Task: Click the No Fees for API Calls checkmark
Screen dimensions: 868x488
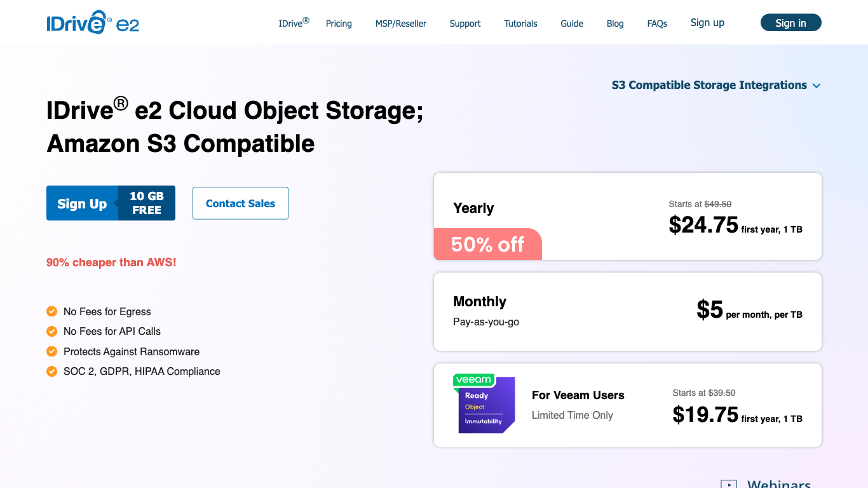Action: click(52, 331)
